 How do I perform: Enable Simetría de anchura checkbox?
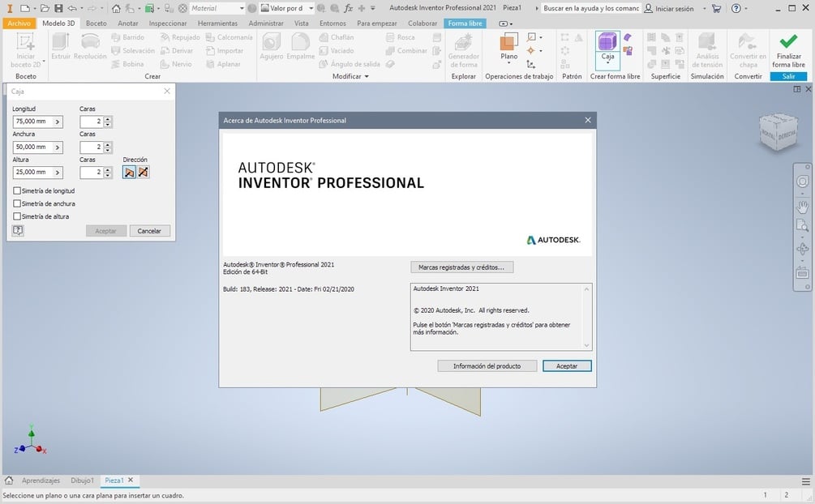(x=17, y=203)
